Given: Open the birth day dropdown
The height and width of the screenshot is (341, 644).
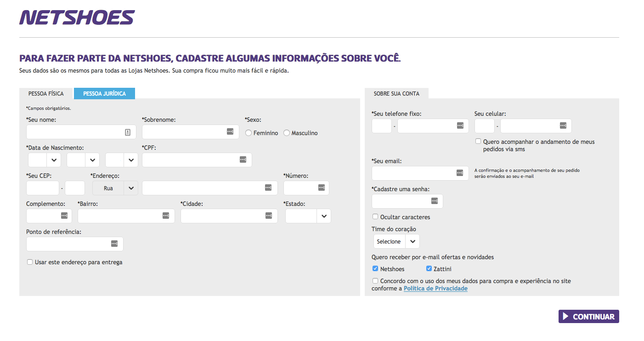Looking at the screenshot, I should tap(45, 160).
